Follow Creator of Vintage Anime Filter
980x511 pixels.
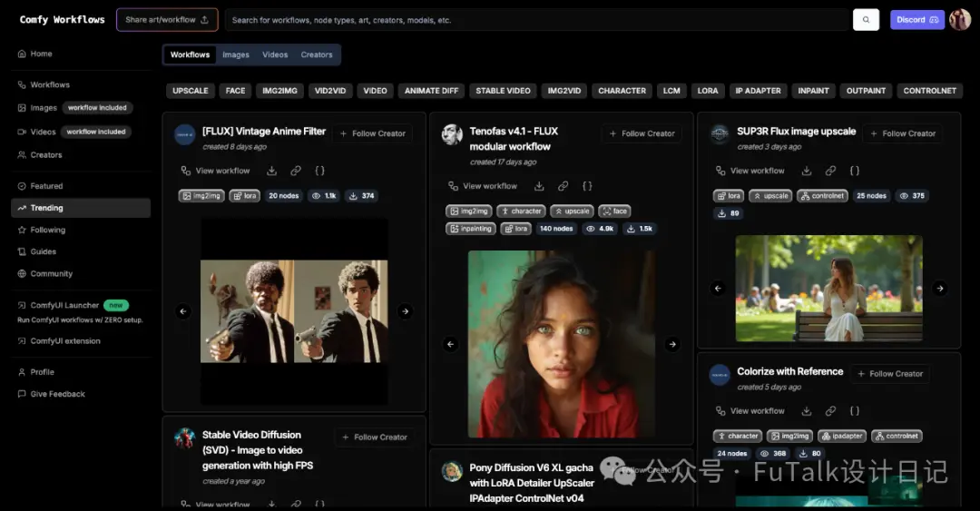pos(373,133)
